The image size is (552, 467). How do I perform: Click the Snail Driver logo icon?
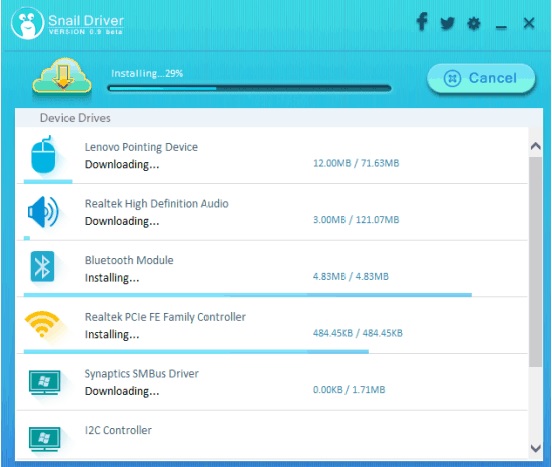pos(27,23)
